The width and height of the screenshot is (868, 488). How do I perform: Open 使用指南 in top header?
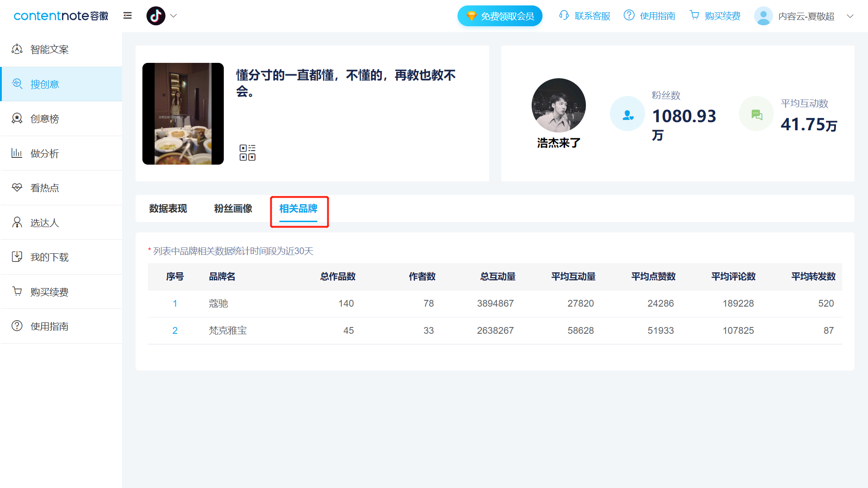(x=657, y=16)
